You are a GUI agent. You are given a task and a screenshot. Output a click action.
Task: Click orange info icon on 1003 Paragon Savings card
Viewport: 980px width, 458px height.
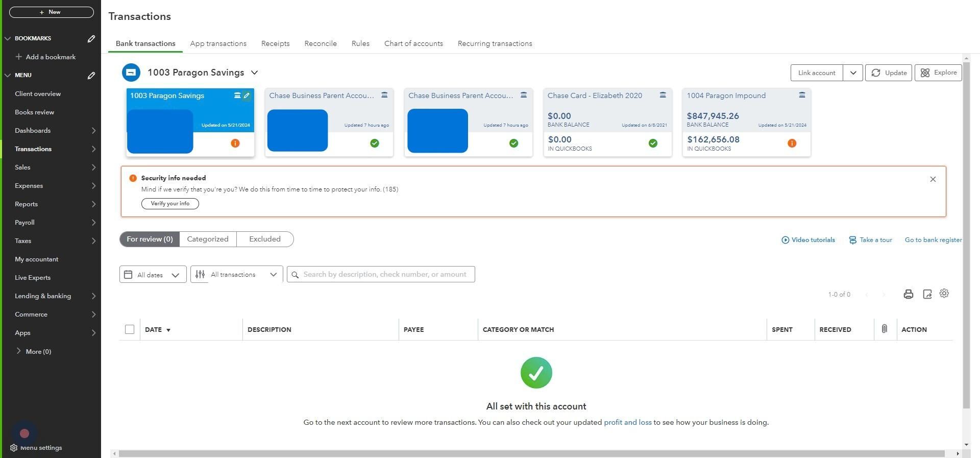(235, 143)
